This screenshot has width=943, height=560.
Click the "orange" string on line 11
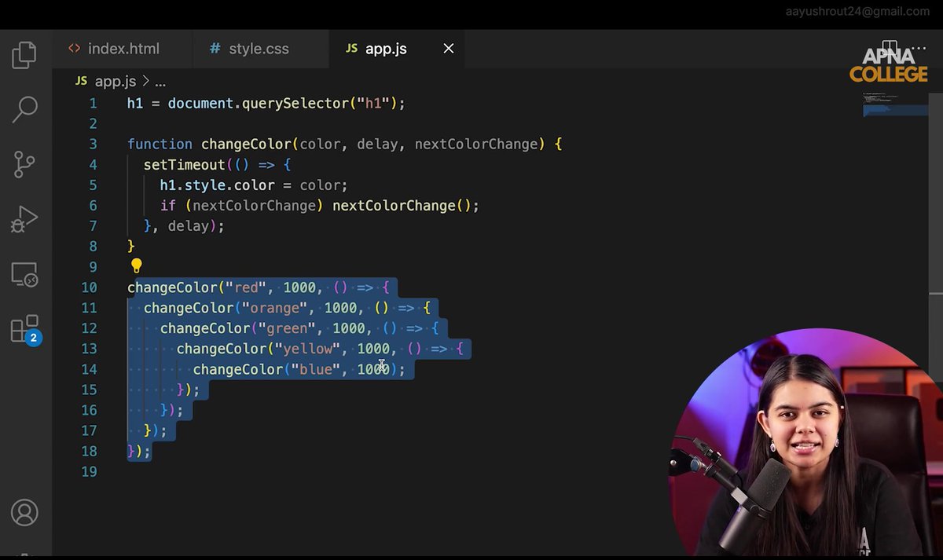(274, 308)
